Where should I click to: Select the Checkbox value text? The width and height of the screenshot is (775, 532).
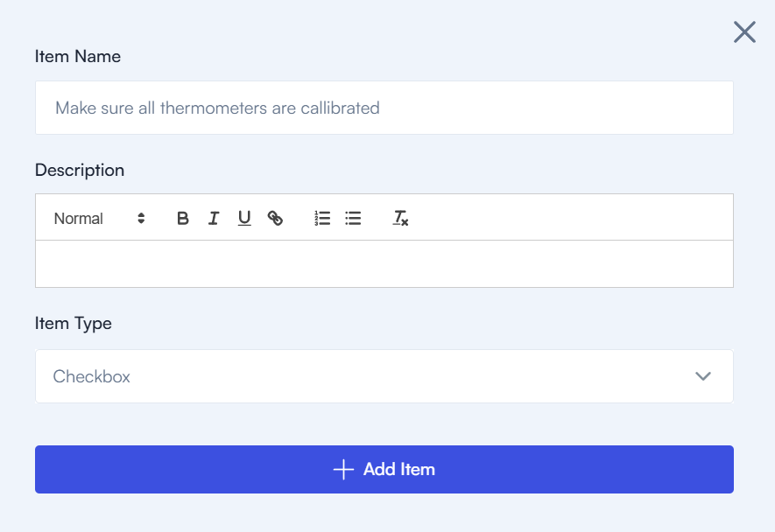pyautogui.click(x=92, y=377)
